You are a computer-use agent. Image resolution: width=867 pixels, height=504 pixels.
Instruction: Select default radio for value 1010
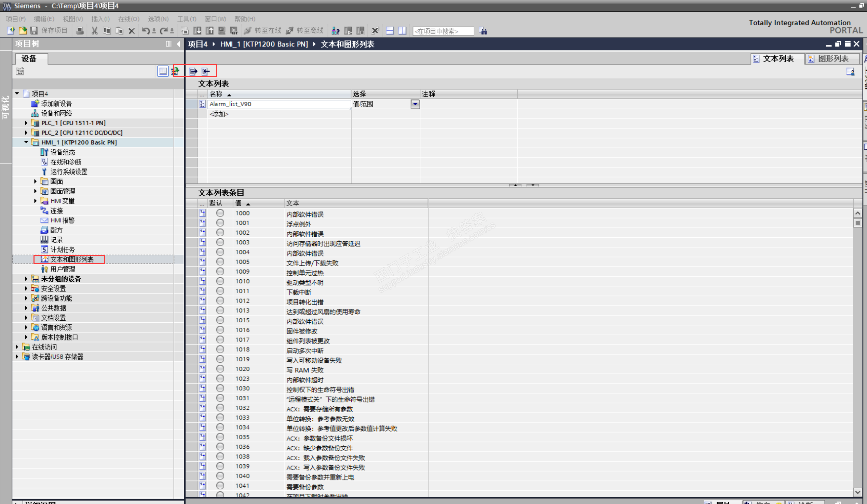220,281
